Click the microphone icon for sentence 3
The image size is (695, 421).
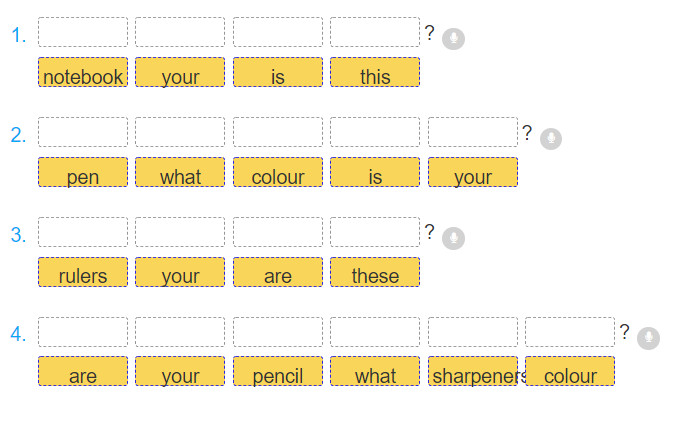(453, 238)
